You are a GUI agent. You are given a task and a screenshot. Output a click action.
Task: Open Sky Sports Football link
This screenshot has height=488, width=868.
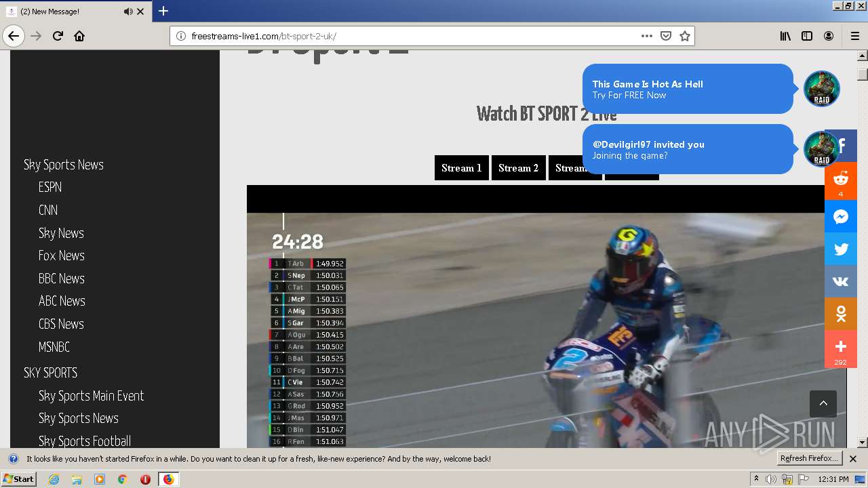(x=85, y=441)
